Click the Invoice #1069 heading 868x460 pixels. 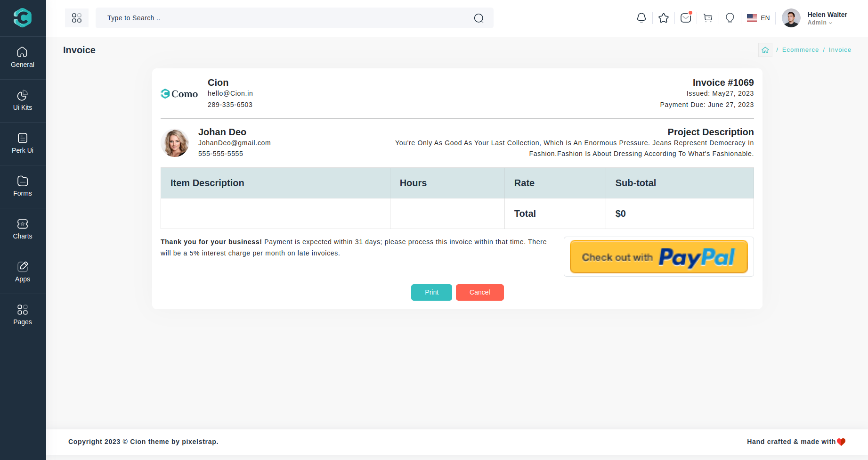723,82
